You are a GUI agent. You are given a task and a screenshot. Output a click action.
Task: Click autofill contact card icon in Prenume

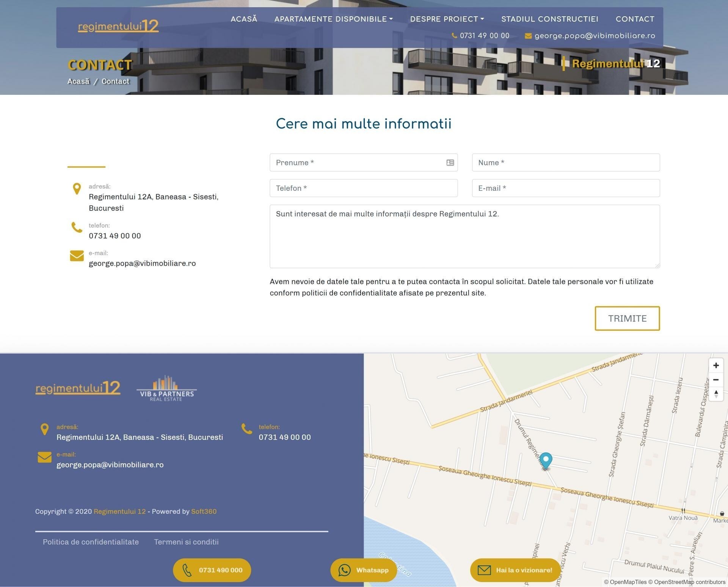[x=450, y=163]
